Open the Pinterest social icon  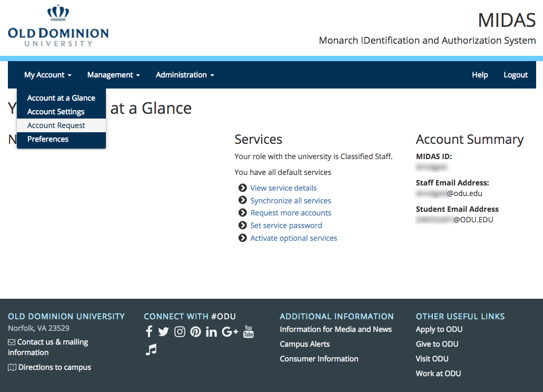pyautogui.click(x=195, y=331)
